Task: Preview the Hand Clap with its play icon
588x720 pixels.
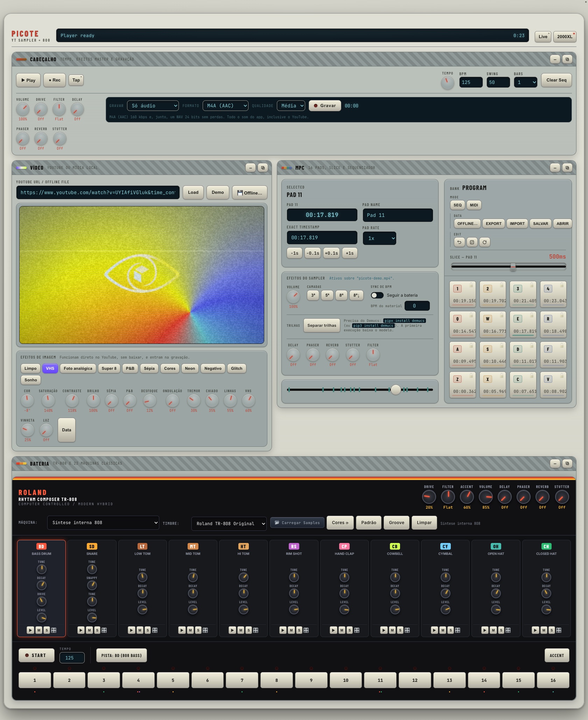Action: point(334,630)
